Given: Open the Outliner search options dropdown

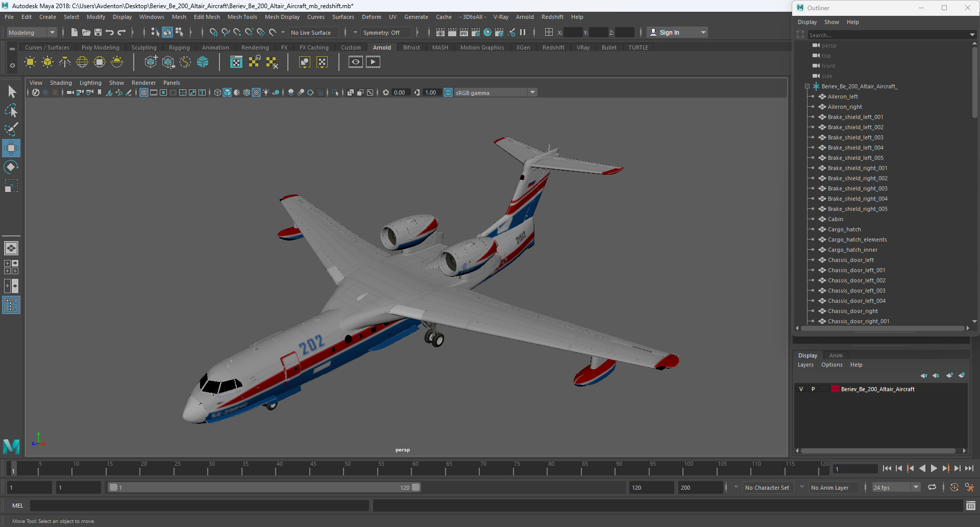Looking at the screenshot, I should (x=972, y=35).
